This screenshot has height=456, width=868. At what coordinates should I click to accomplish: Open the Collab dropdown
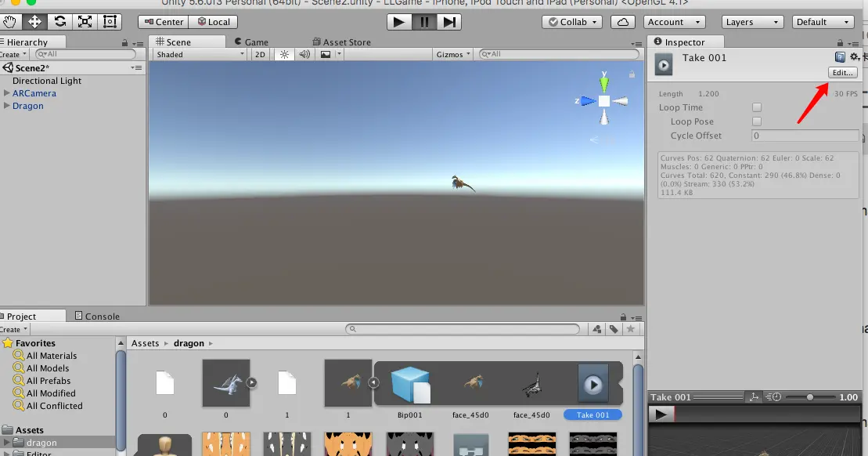click(x=572, y=22)
